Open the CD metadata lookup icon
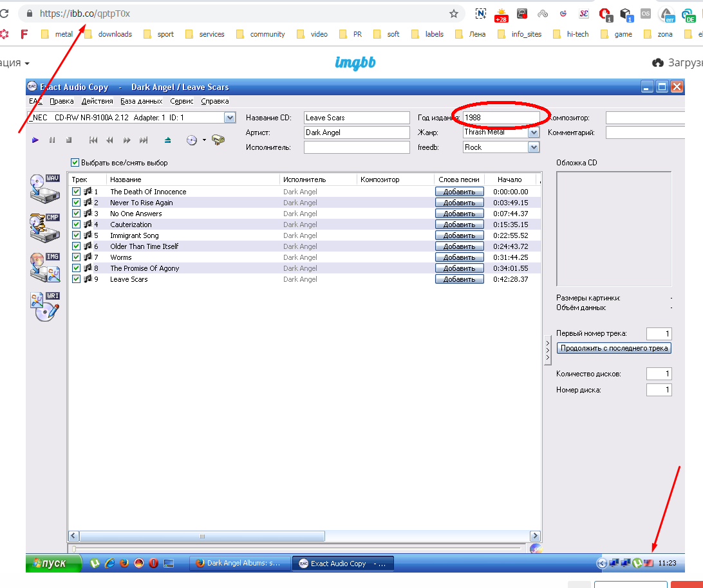Image resolution: width=703 pixels, height=588 pixels. tap(192, 140)
